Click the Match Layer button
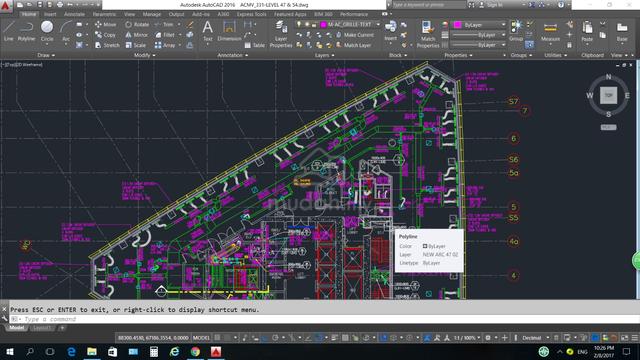The height and width of the screenshot is (360, 640). [353, 45]
